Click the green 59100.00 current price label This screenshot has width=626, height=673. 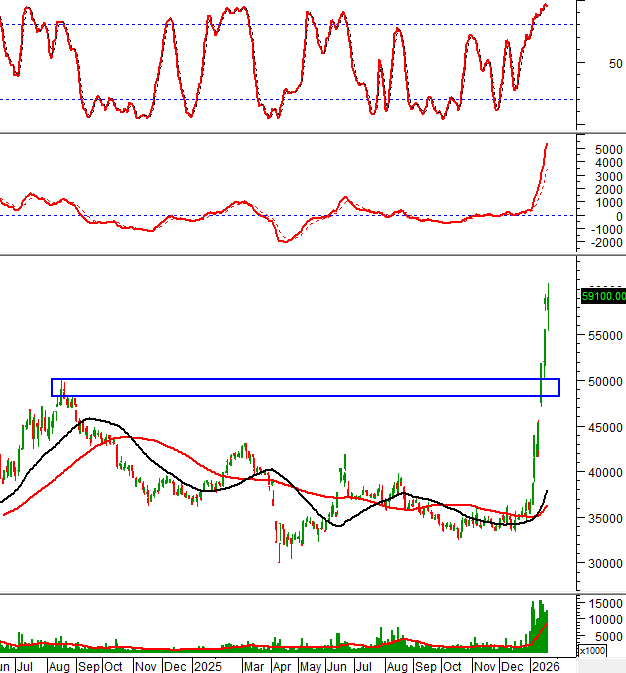(x=603, y=296)
